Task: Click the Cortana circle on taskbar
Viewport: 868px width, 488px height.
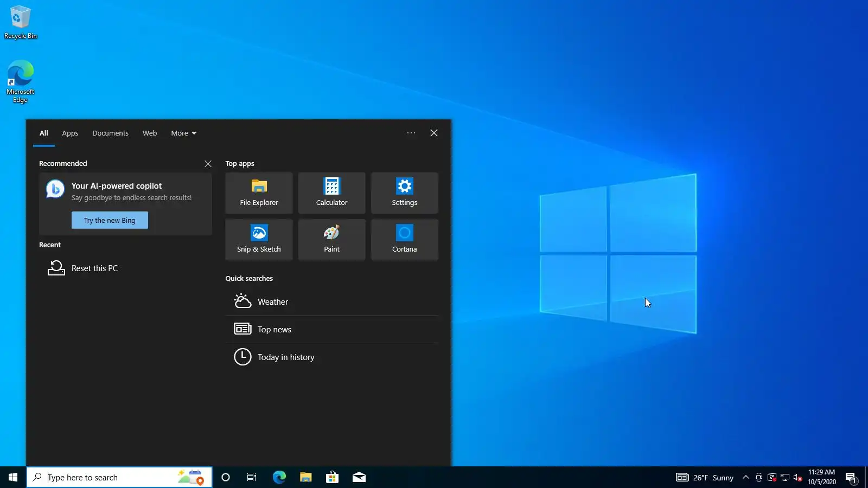Action: click(226, 477)
